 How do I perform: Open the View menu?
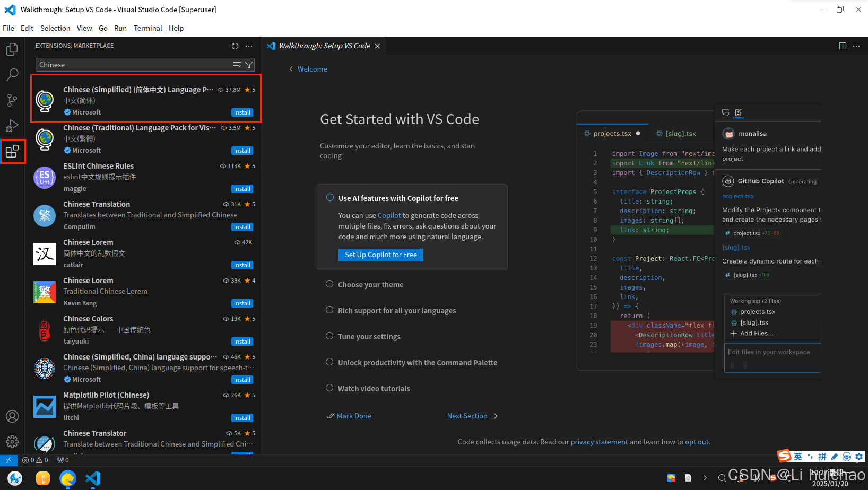[x=84, y=28]
